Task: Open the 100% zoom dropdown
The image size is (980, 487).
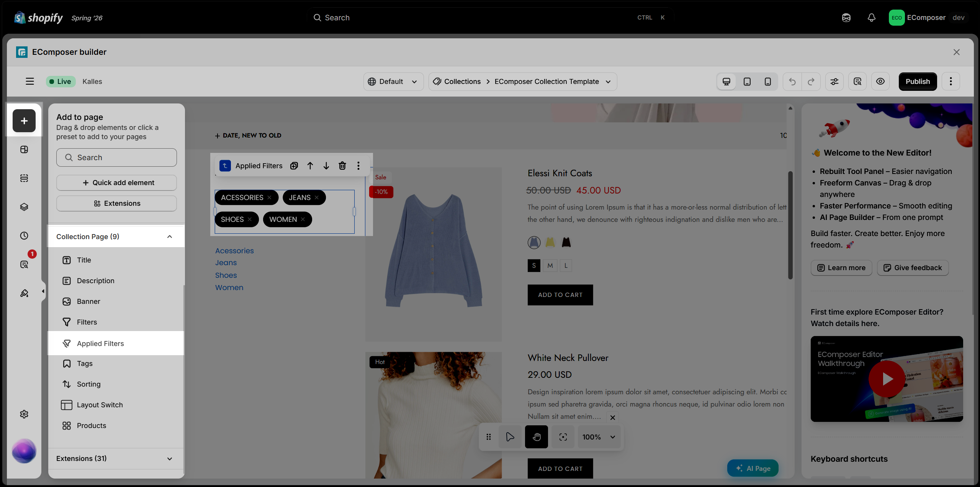Action: click(x=599, y=437)
